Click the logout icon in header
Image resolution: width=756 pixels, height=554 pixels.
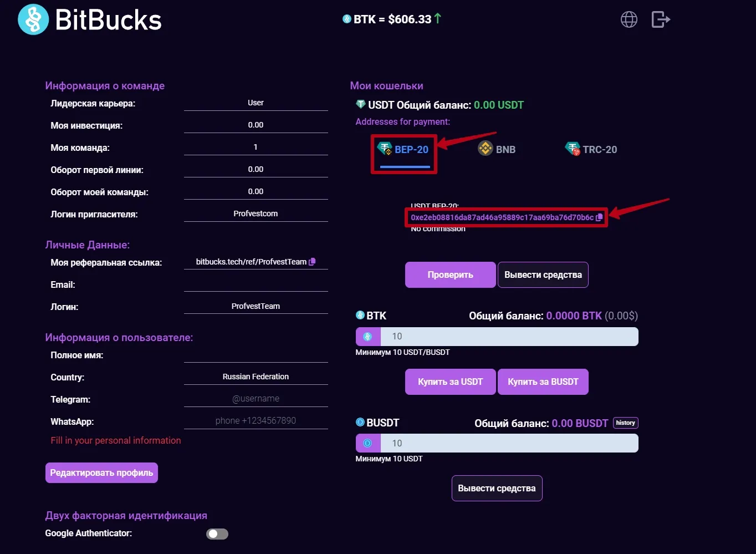pyautogui.click(x=661, y=19)
